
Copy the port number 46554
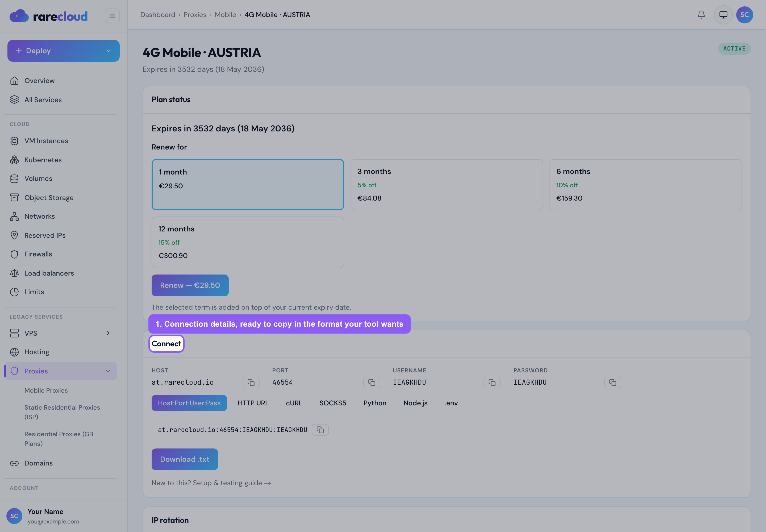click(372, 382)
